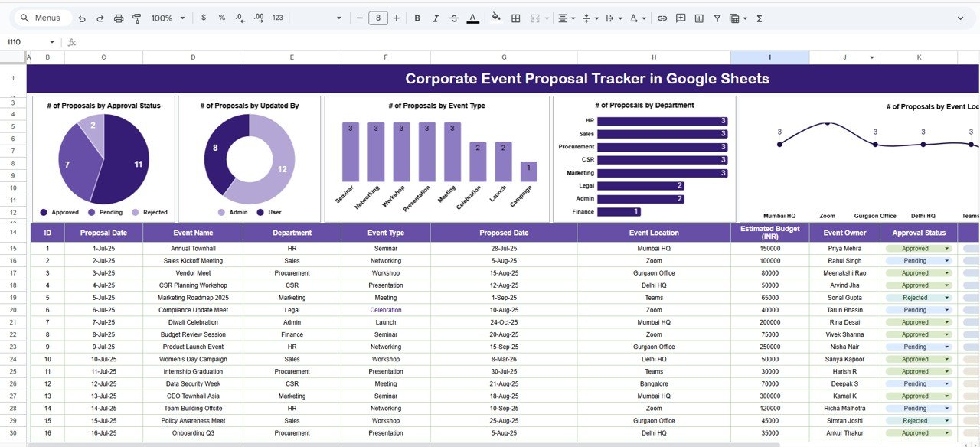Click the Celebration link in Event Type
Screen dimensions: 980x447
(385, 310)
